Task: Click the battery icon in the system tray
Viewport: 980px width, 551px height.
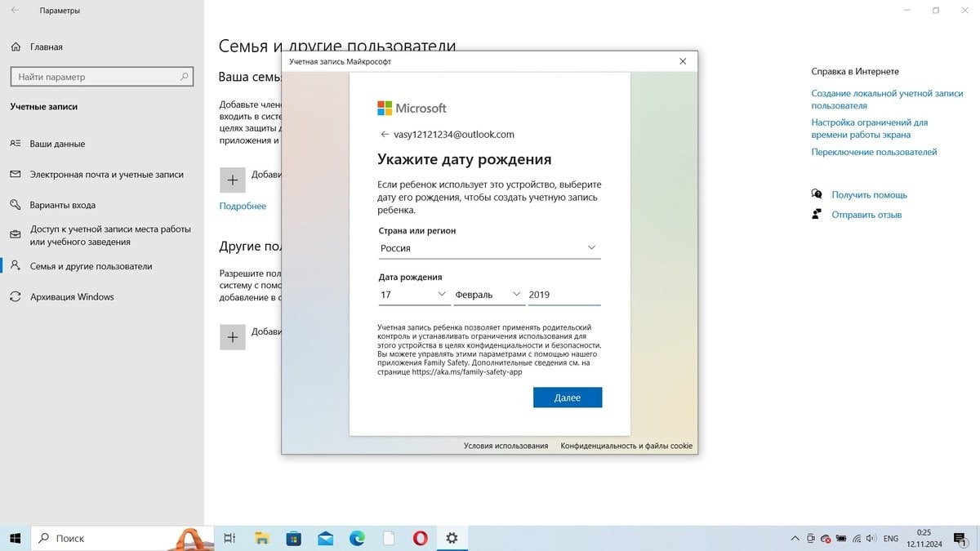Action: [842, 539]
